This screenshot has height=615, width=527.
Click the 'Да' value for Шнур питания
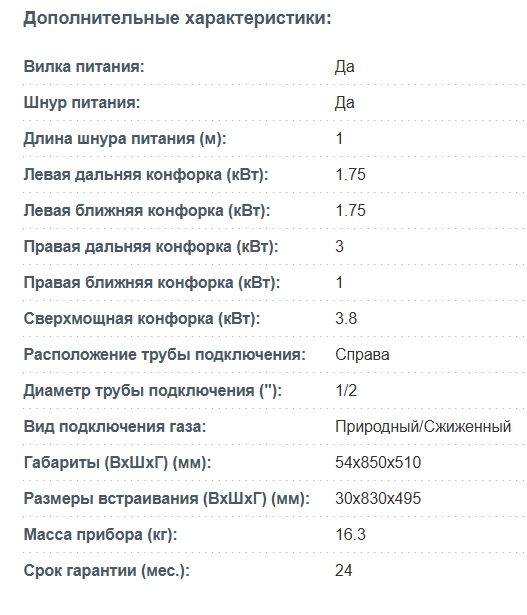(345, 102)
